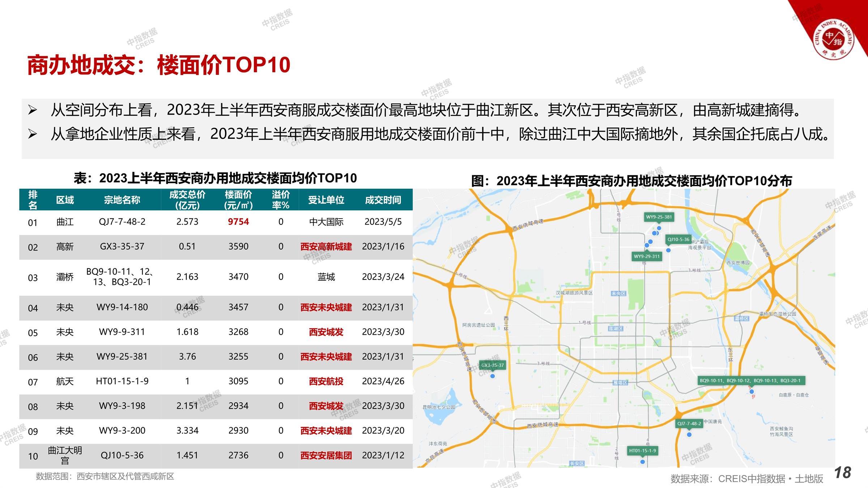868x488 pixels.
Task: Click the 数据来源 CREIS中指数据 footer text
Action: click(746, 479)
